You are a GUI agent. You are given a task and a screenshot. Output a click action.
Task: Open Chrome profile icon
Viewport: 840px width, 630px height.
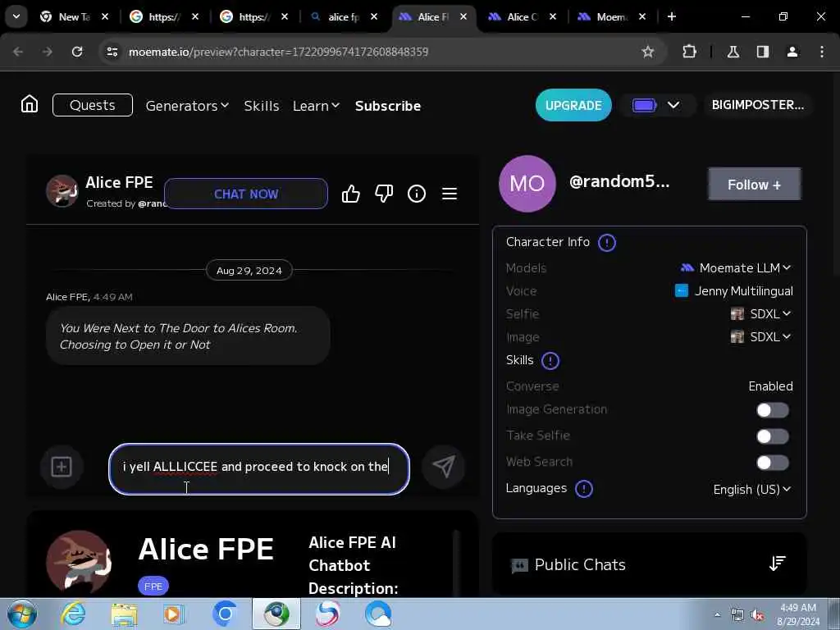pos(792,52)
